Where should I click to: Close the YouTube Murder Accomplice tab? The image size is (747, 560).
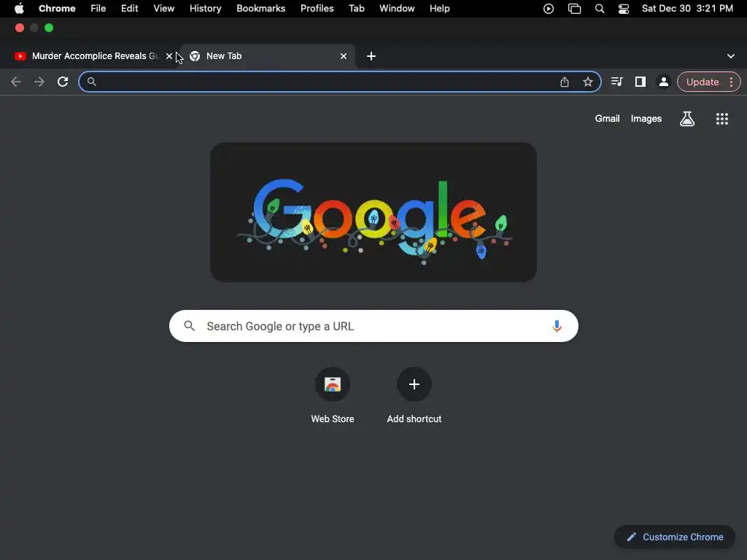[x=169, y=56]
